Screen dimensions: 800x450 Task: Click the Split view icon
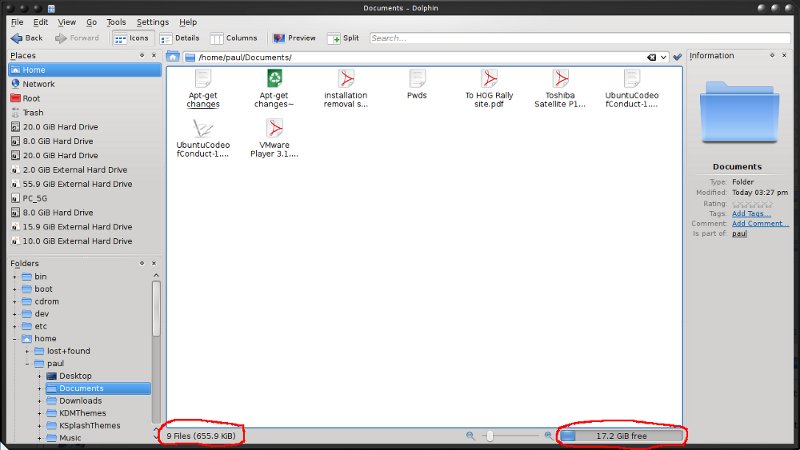tap(335, 38)
